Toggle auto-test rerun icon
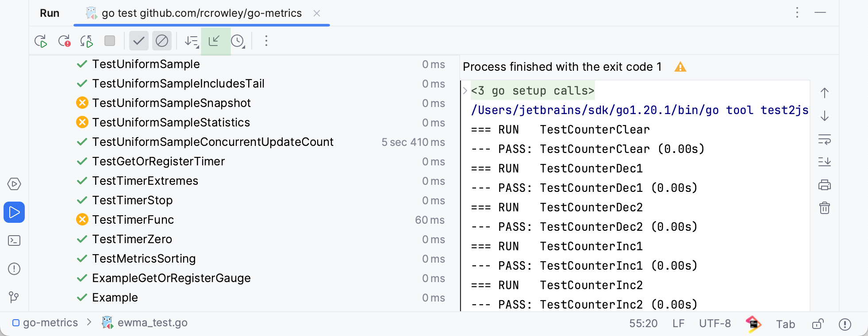Image resolution: width=868 pixels, height=336 pixels. pos(87,41)
